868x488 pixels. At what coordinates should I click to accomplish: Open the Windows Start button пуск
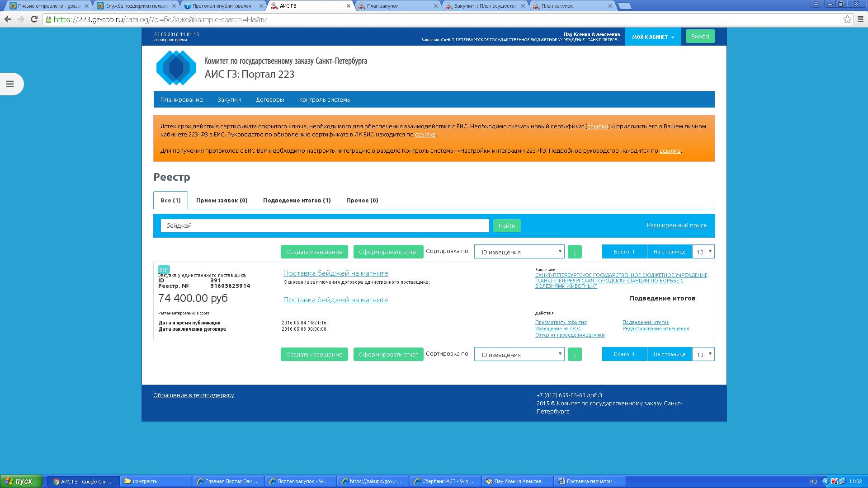coord(22,481)
